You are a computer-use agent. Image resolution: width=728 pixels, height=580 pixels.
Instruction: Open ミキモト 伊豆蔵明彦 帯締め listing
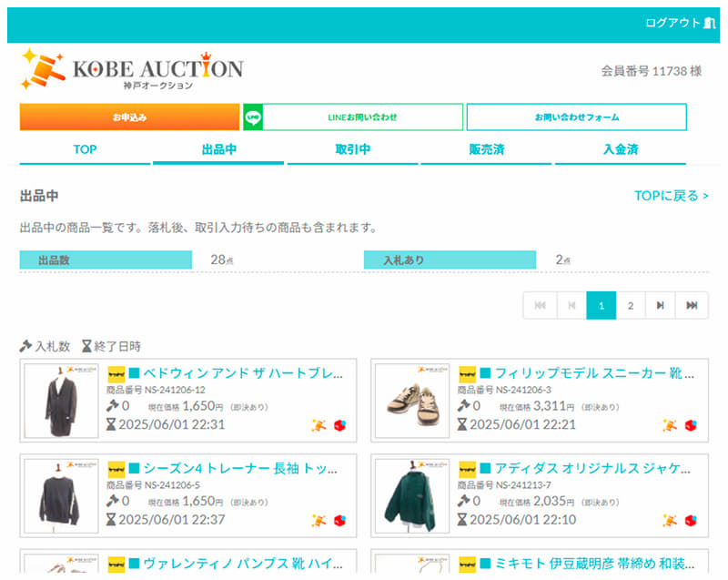pos(594,564)
